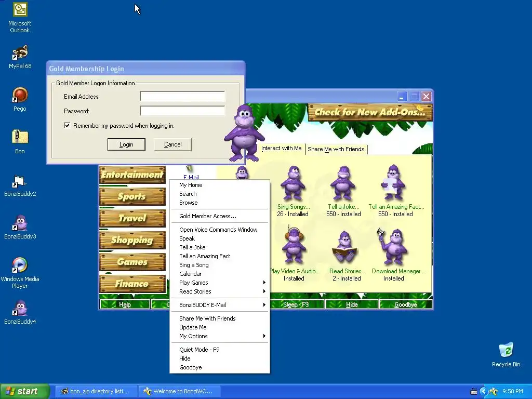Open Calendar from context menu
This screenshot has height=399, width=532.
[x=220, y=274]
